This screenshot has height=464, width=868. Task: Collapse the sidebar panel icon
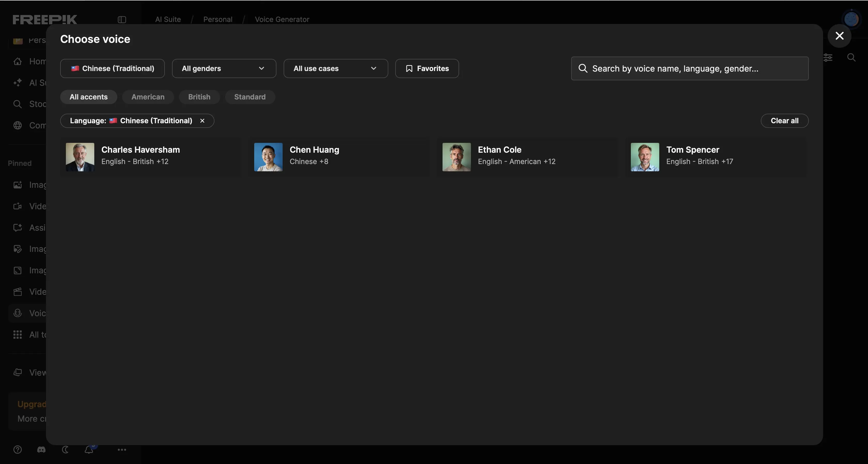[122, 20]
